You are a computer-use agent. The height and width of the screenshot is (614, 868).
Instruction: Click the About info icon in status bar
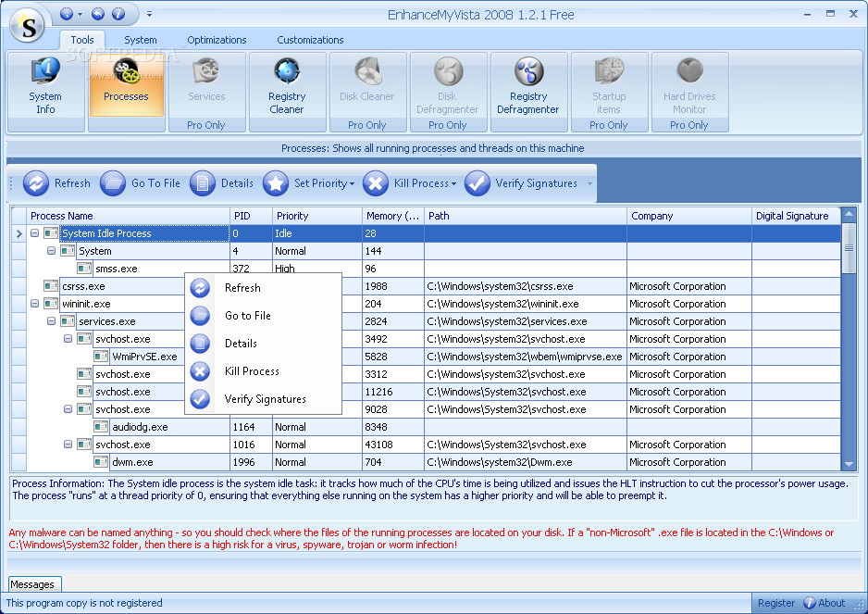pyautogui.click(x=810, y=603)
